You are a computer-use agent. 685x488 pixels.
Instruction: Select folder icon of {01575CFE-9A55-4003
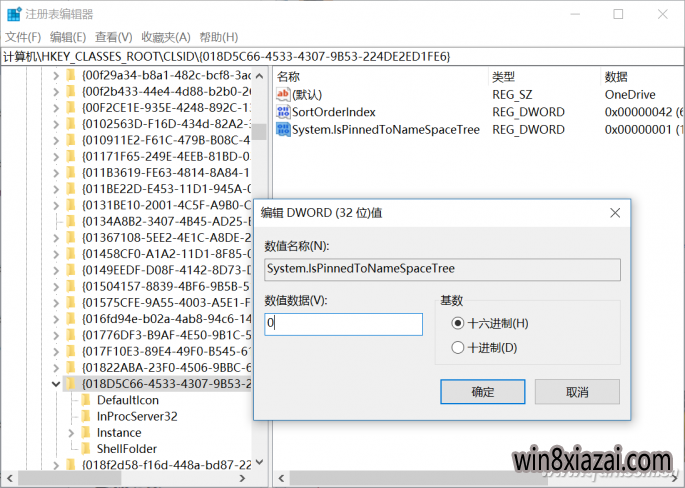(x=71, y=302)
